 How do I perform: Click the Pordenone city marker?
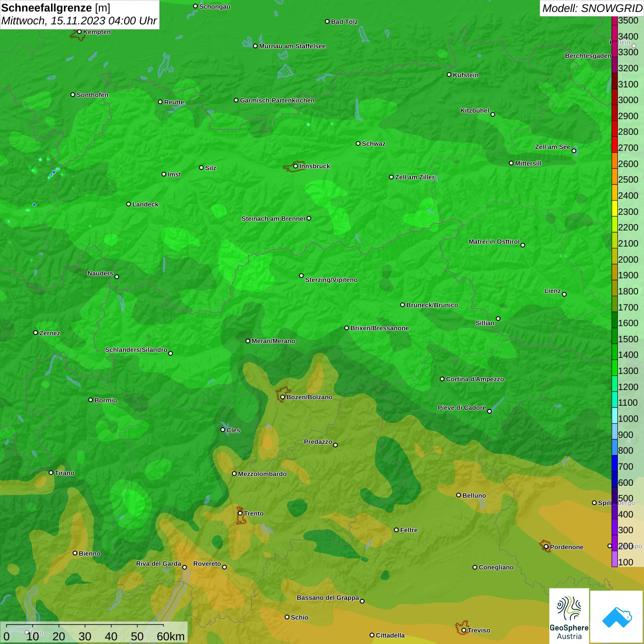pyautogui.click(x=546, y=547)
